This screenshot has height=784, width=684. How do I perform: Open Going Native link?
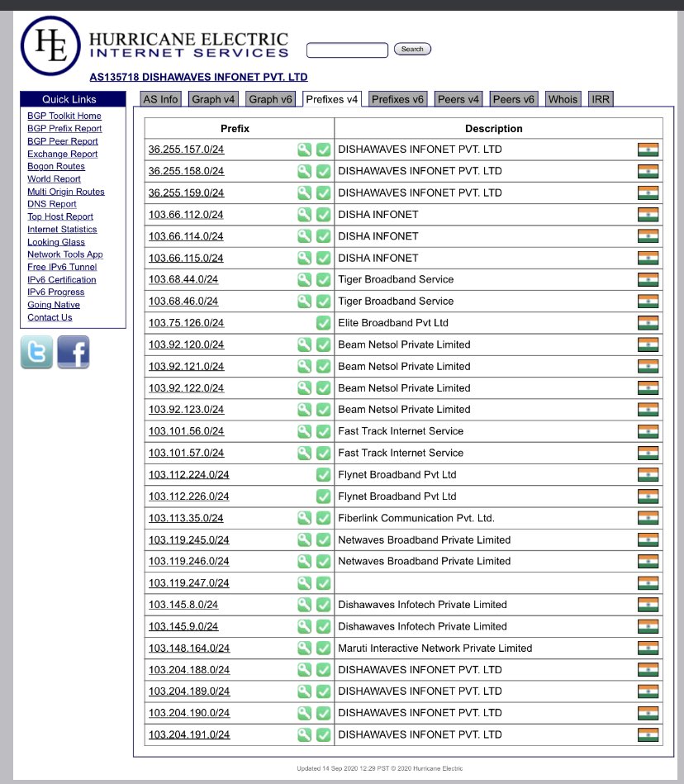pyautogui.click(x=54, y=305)
